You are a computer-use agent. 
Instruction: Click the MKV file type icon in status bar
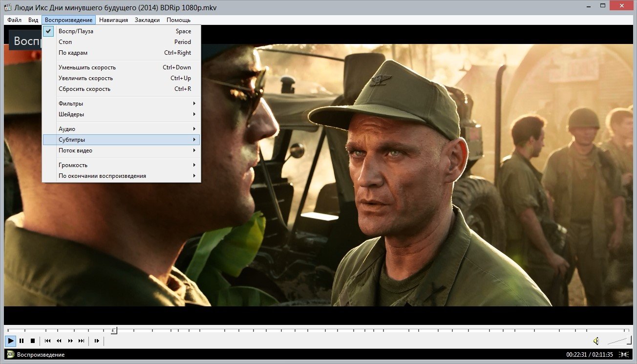click(x=10, y=354)
